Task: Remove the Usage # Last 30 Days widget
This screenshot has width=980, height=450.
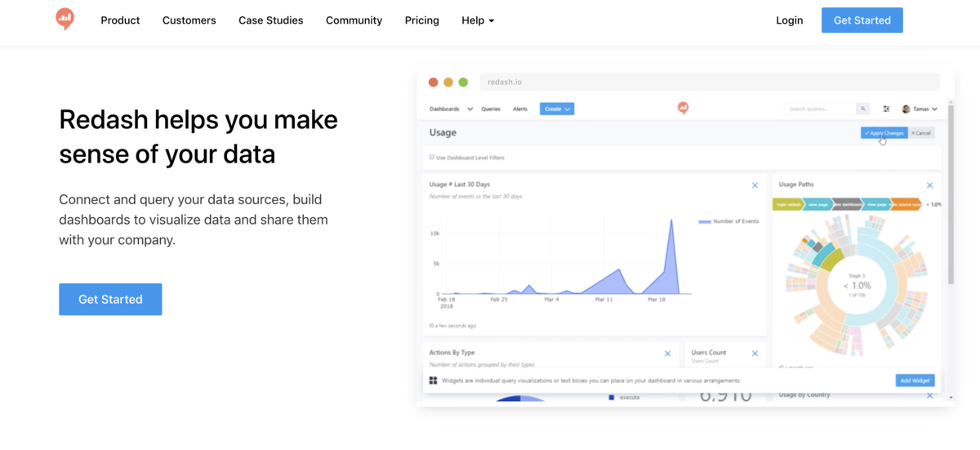Action: click(x=755, y=185)
